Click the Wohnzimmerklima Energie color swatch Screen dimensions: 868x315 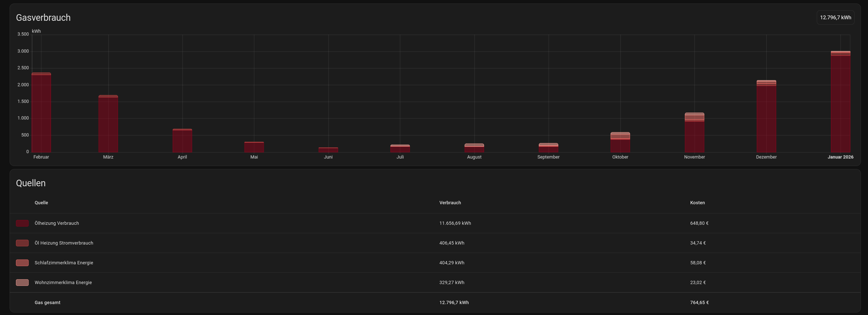click(x=22, y=283)
